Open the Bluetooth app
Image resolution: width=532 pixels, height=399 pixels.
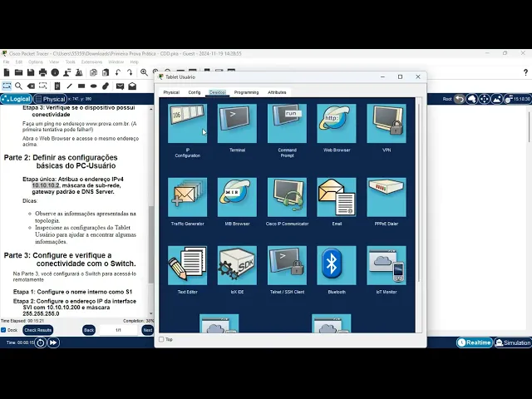click(337, 265)
